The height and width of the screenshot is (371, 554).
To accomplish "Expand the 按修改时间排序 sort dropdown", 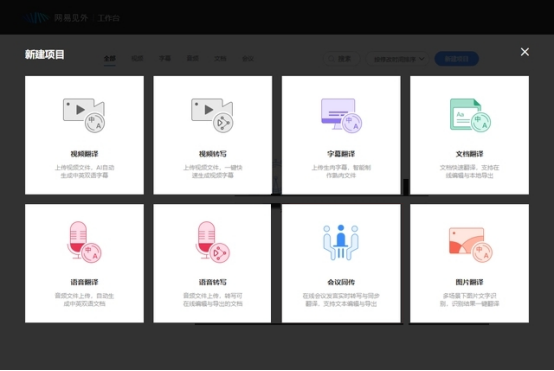I will coord(397,59).
